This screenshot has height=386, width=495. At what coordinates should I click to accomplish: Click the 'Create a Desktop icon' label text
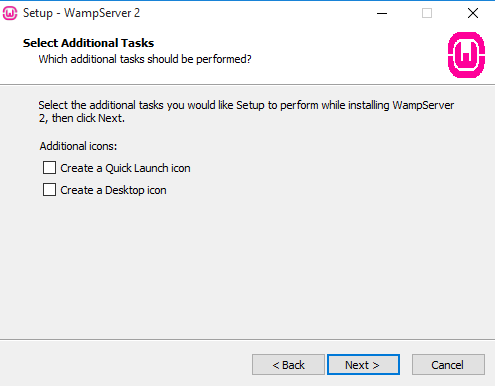[113, 190]
